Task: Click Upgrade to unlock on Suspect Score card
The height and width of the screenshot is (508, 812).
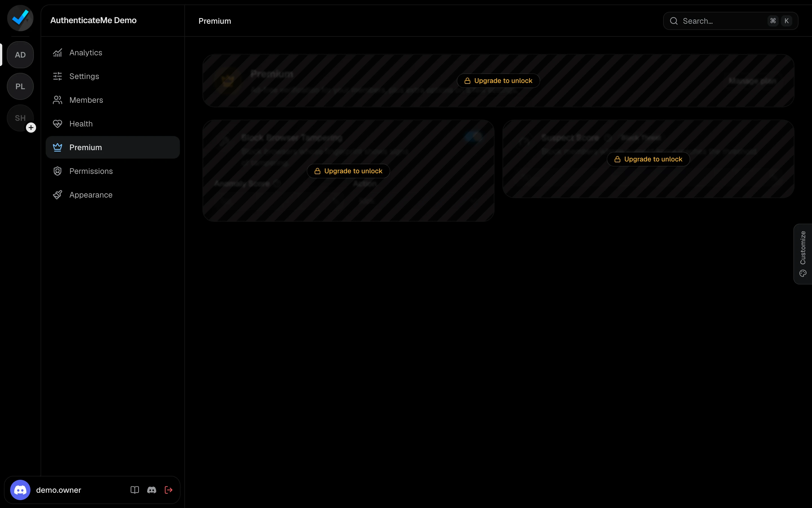Action: [648, 159]
